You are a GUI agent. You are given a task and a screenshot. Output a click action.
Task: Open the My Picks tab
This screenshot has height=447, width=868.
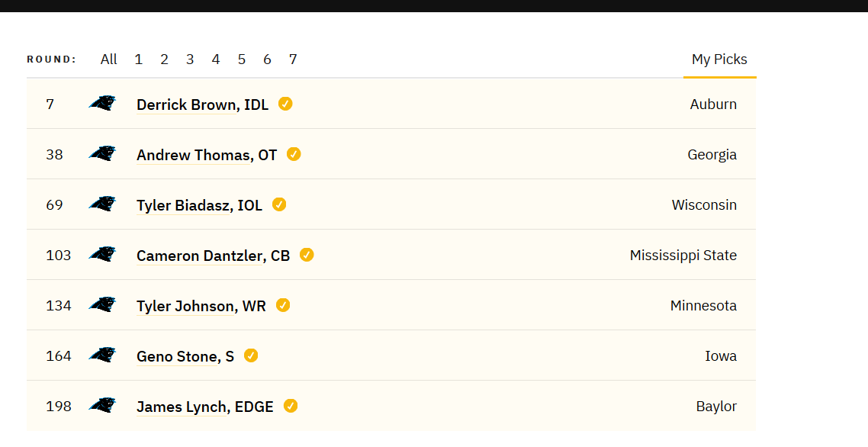(x=719, y=59)
